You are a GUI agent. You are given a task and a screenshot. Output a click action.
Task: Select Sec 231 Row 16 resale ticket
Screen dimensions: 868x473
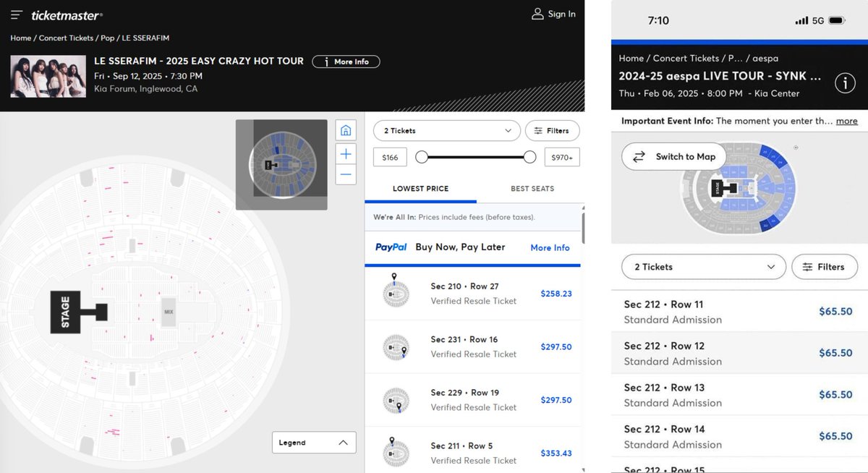point(474,346)
